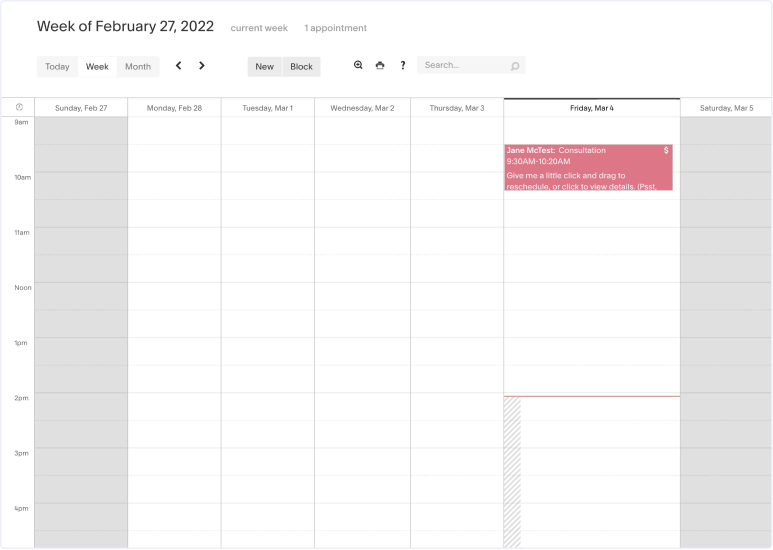This screenshot has height=550, width=773.
Task: Click the 9:30AM-10:20AM appointment time text
Action: pyautogui.click(x=538, y=162)
